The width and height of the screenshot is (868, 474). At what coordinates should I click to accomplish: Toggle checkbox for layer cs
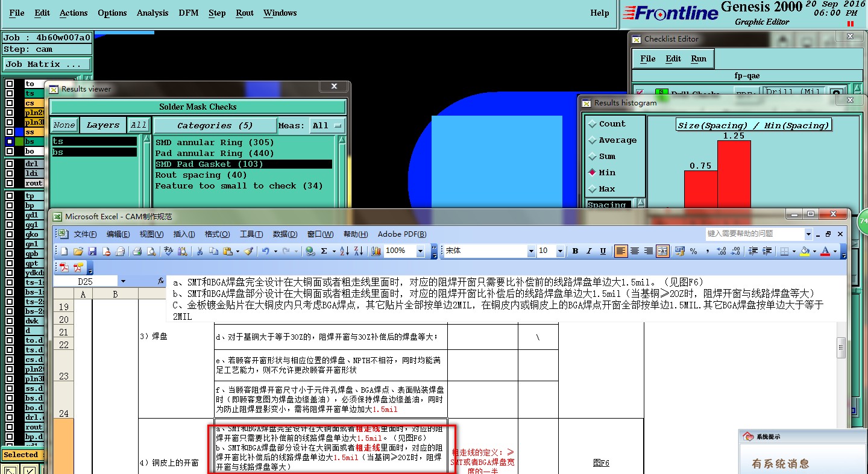pos(10,103)
